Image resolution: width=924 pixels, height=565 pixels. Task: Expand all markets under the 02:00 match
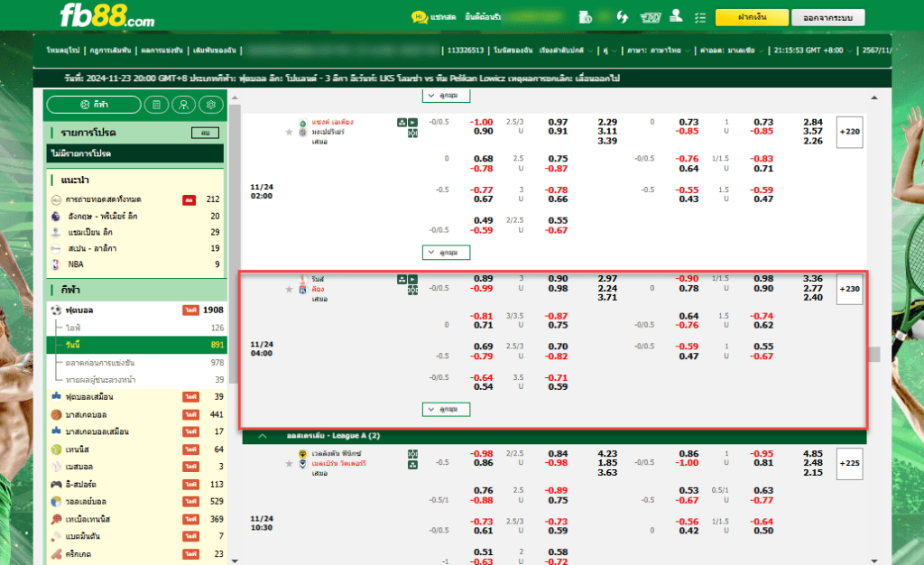click(x=446, y=252)
